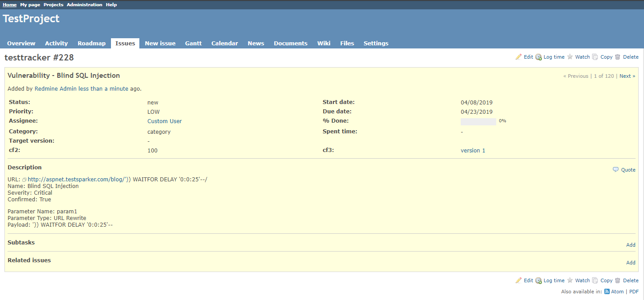This screenshot has height=300, width=644.
Task: Add a subtask using the Add link
Action: coord(631,244)
